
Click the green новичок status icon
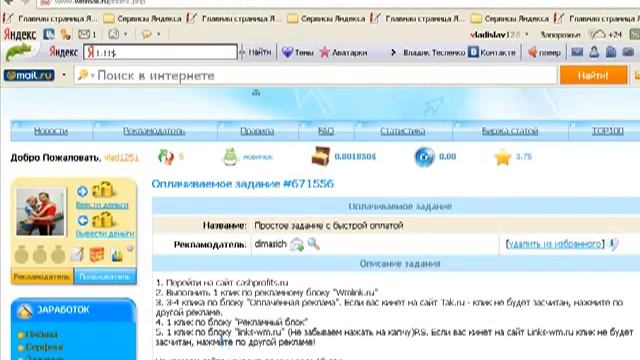[231, 157]
